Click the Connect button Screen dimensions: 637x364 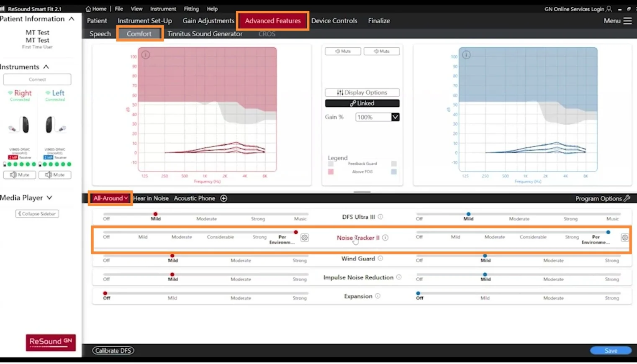[37, 79]
